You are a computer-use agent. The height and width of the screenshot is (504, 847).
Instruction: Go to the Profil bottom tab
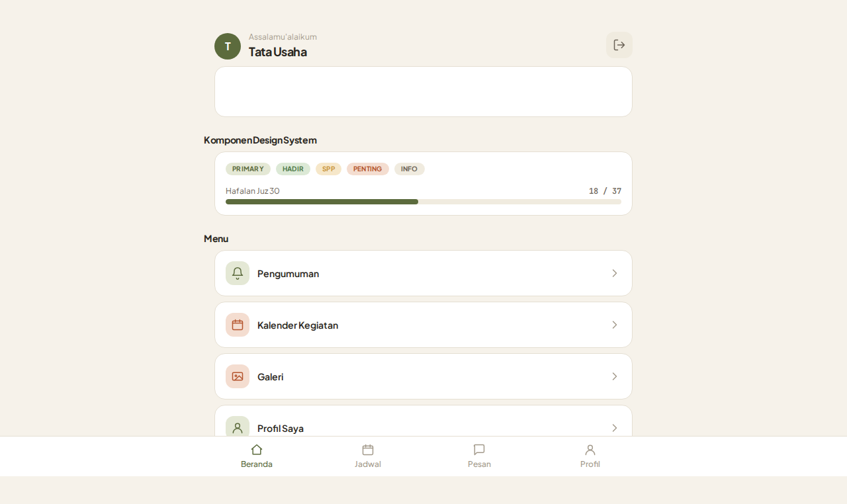click(x=590, y=456)
